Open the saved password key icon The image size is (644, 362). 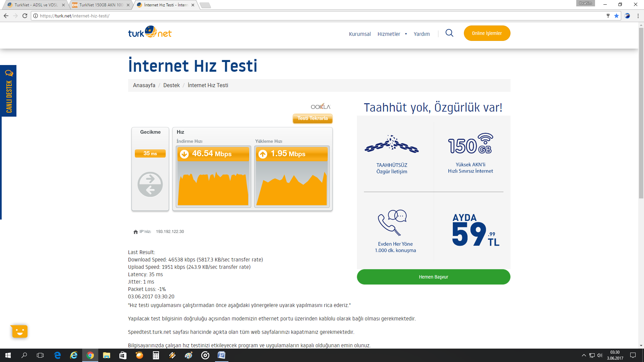pos(608,16)
